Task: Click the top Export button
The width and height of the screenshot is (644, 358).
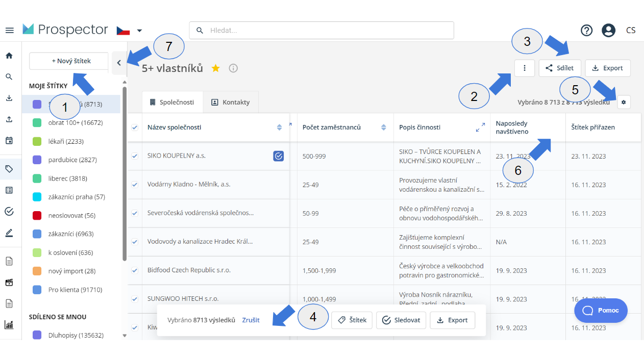Action: click(608, 68)
